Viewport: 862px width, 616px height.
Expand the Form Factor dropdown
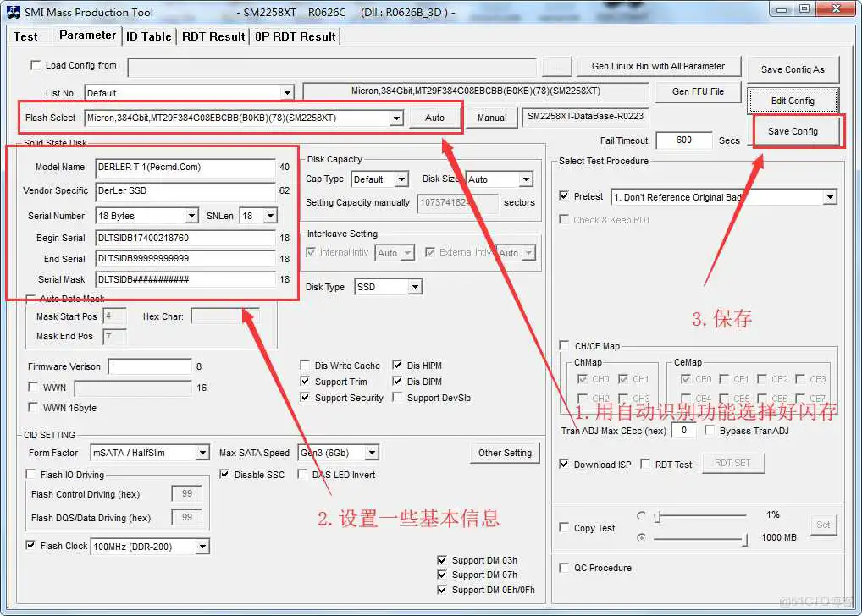[202, 453]
